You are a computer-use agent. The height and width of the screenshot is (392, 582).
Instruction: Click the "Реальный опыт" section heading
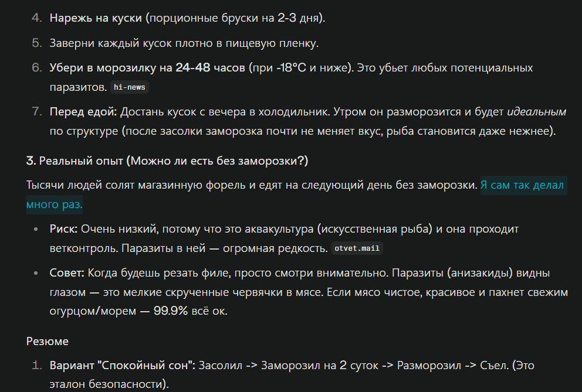167,161
